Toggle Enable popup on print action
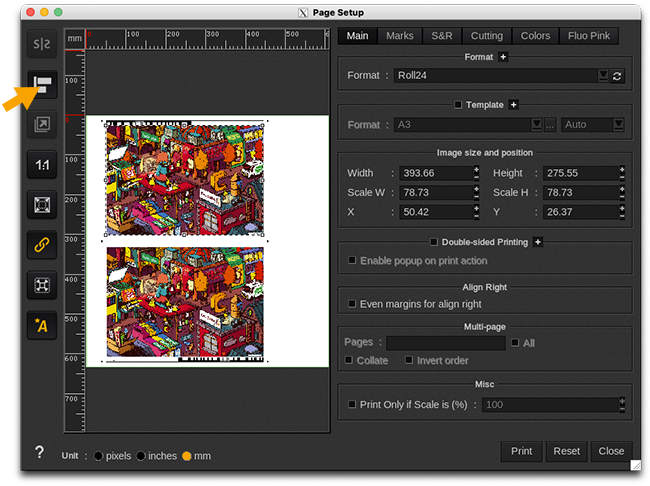650x486 pixels. pos(352,260)
